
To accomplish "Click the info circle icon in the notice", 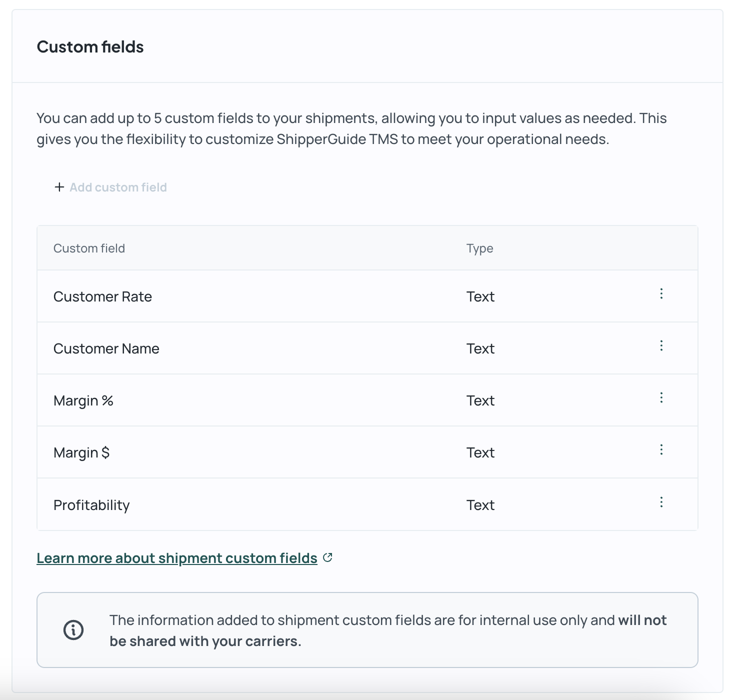I will pyautogui.click(x=73, y=630).
